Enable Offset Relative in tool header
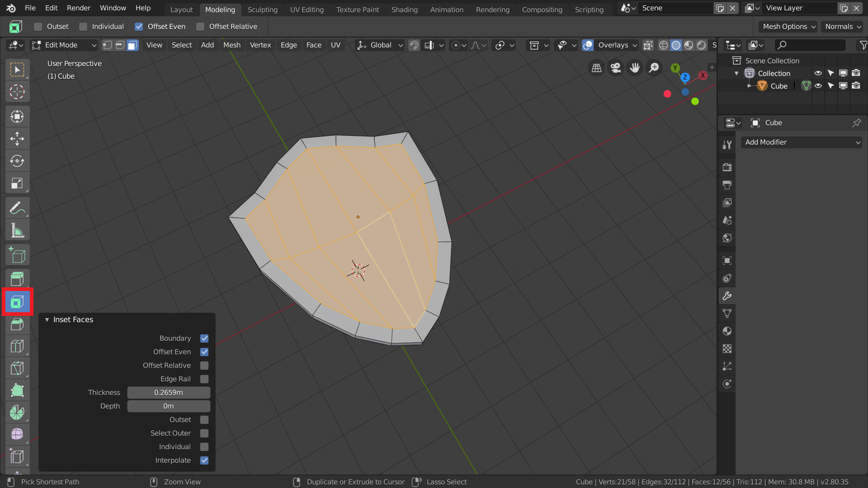 [x=200, y=27]
